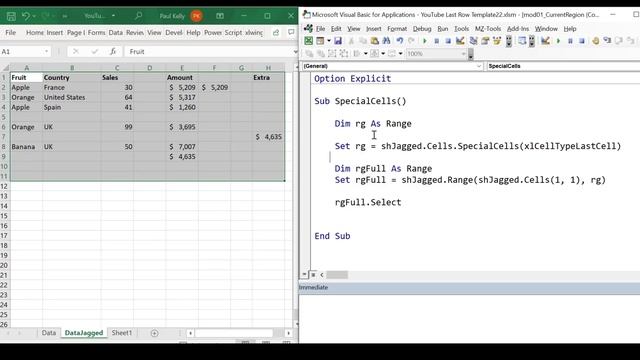Click the Procedure View toggle at code pane bottom

[x=304, y=275]
